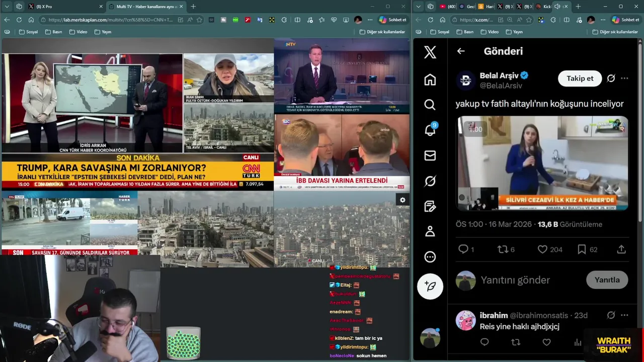The height and width of the screenshot is (362, 644).
Task: Open the X search icon in sidebar
Action: 430,105
